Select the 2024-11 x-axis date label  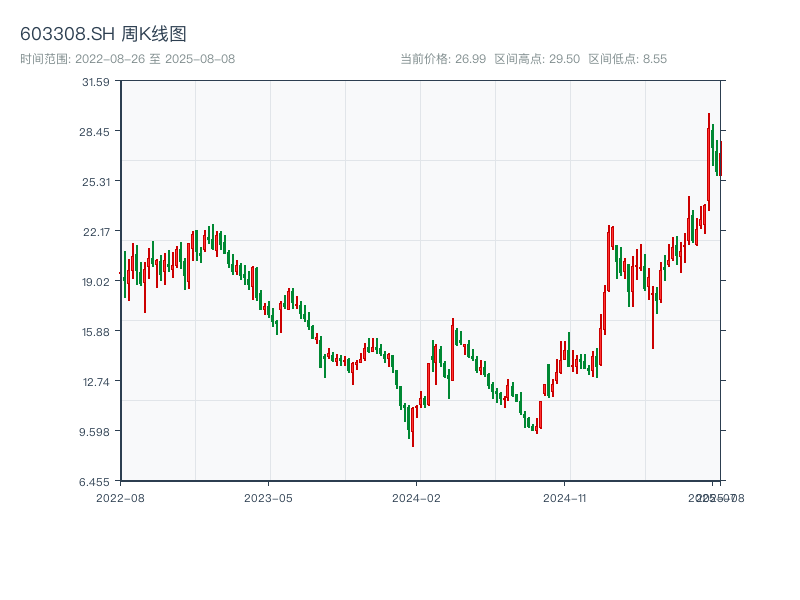565,497
